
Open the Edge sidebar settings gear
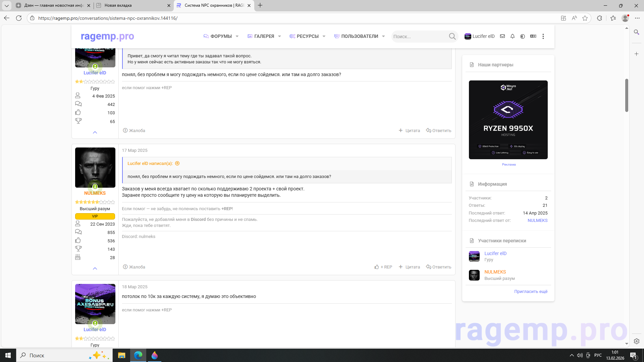(x=636, y=341)
